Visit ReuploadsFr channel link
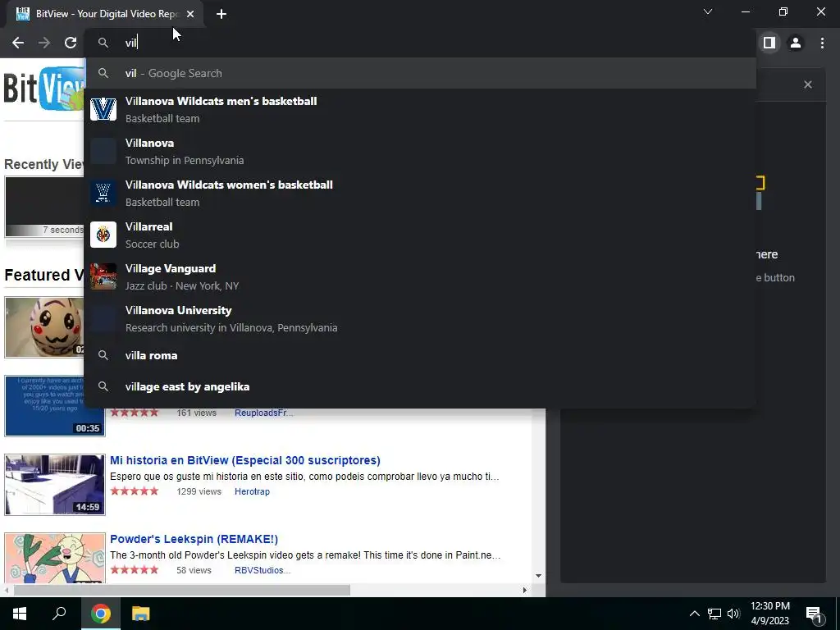 (263, 413)
